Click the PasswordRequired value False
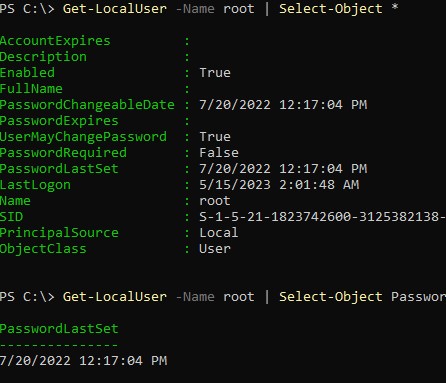This screenshot has height=383, width=446. pos(219,153)
